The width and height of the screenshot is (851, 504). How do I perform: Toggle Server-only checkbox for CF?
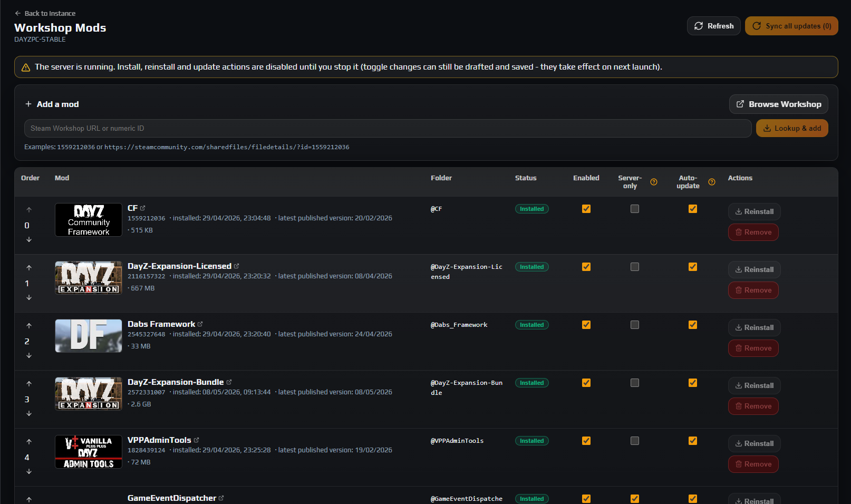(x=635, y=209)
